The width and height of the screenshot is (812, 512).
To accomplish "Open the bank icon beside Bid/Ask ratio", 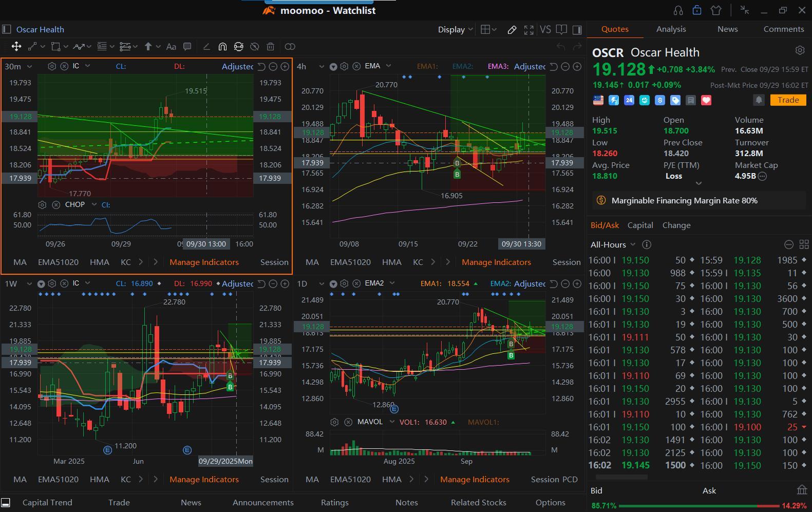I will (802, 490).
